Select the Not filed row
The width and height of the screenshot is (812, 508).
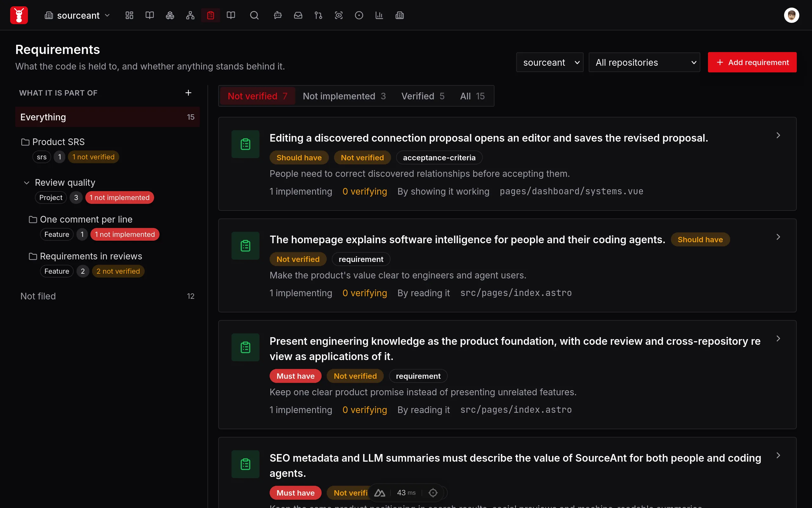108,296
